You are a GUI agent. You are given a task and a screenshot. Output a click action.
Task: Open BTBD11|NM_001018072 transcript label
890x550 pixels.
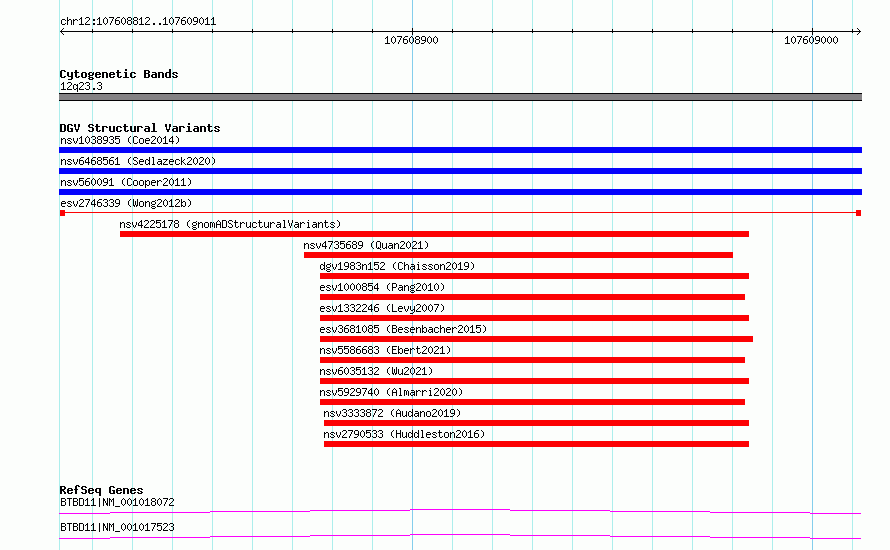[x=117, y=502]
